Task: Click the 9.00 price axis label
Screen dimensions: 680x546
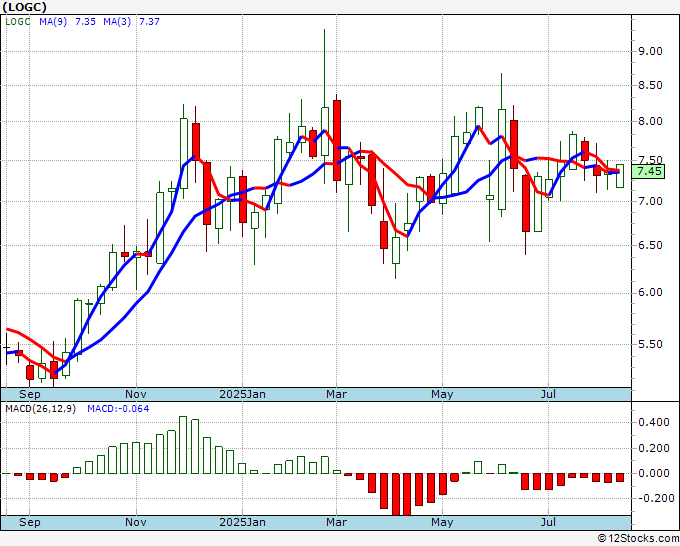Action: (x=650, y=51)
